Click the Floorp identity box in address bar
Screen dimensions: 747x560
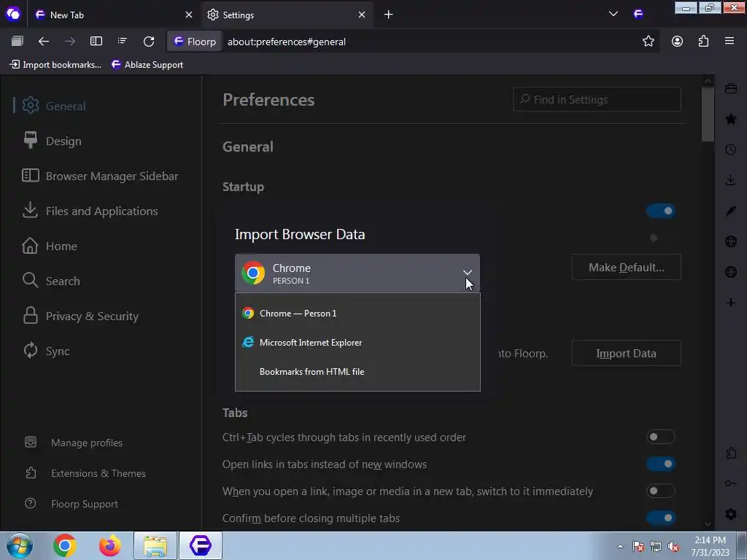point(194,42)
